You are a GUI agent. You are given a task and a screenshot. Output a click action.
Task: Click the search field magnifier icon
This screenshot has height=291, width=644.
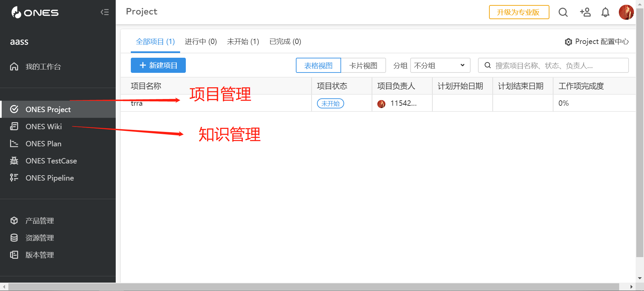488,65
